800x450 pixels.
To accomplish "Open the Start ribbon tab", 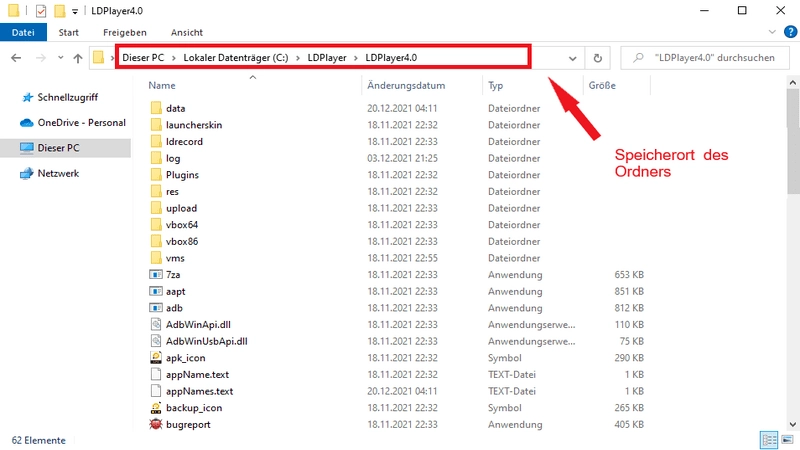I will click(x=68, y=32).
